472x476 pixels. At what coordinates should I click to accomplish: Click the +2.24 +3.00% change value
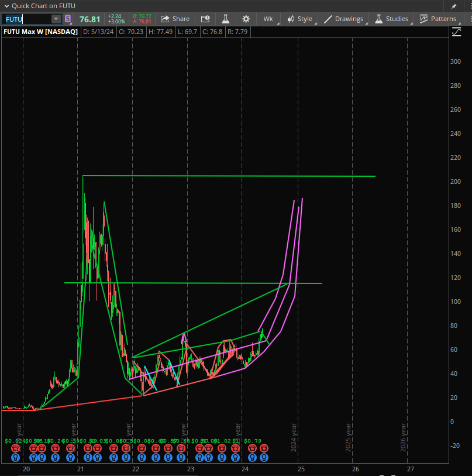coord(116,19)
